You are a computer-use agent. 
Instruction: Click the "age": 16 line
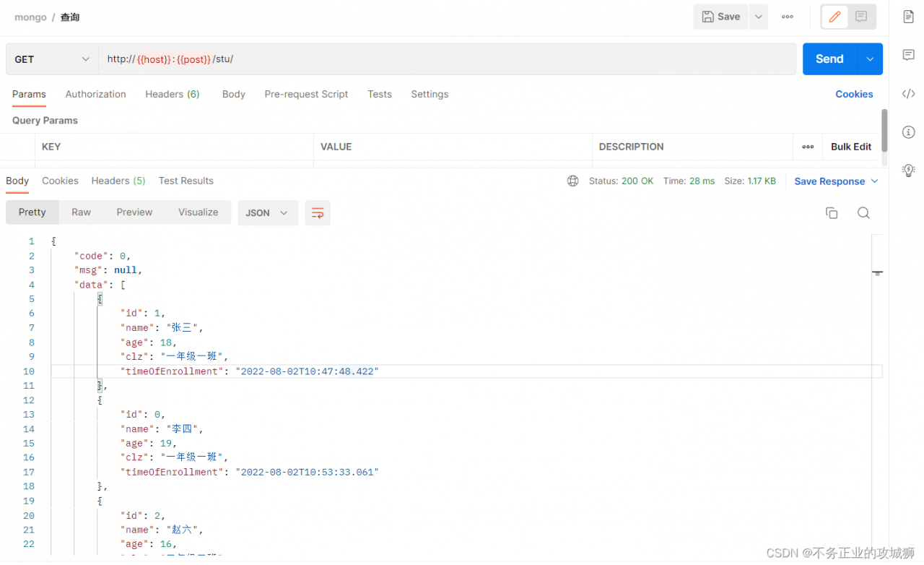tap(149, 545)
